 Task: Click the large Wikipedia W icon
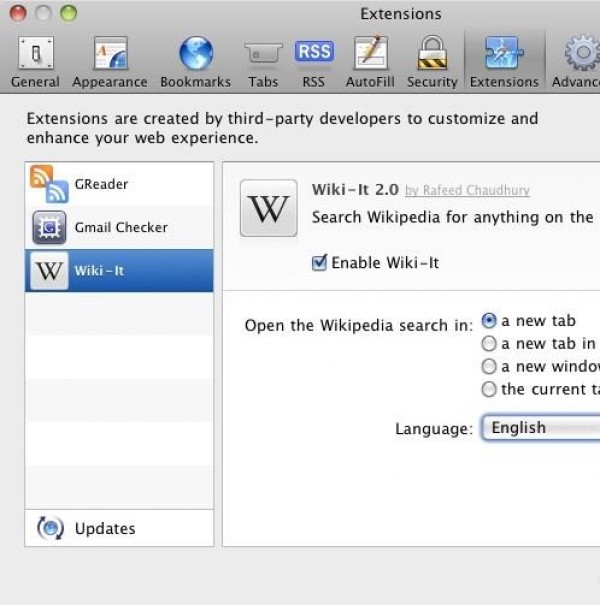click(x=269, y=208)
